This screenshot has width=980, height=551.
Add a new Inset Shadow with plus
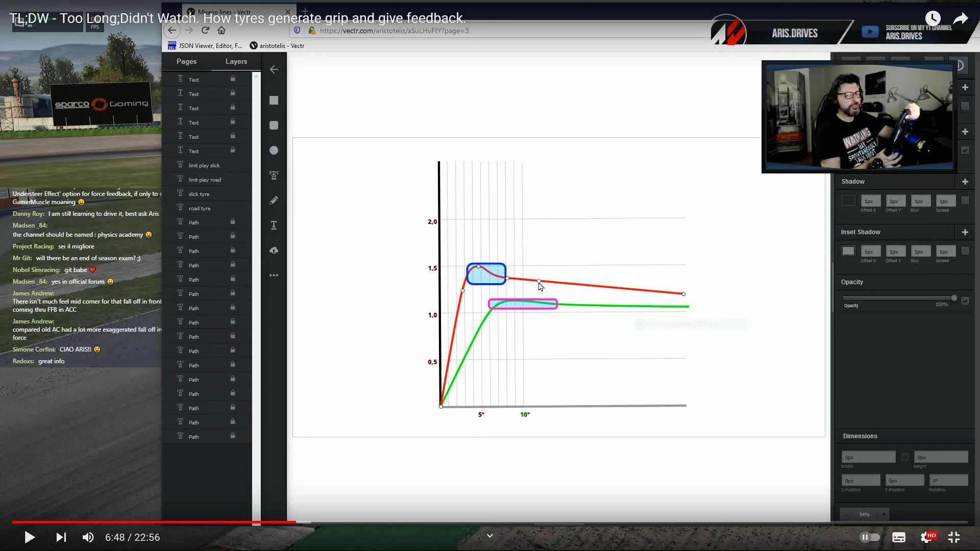(x=965, y=232)
